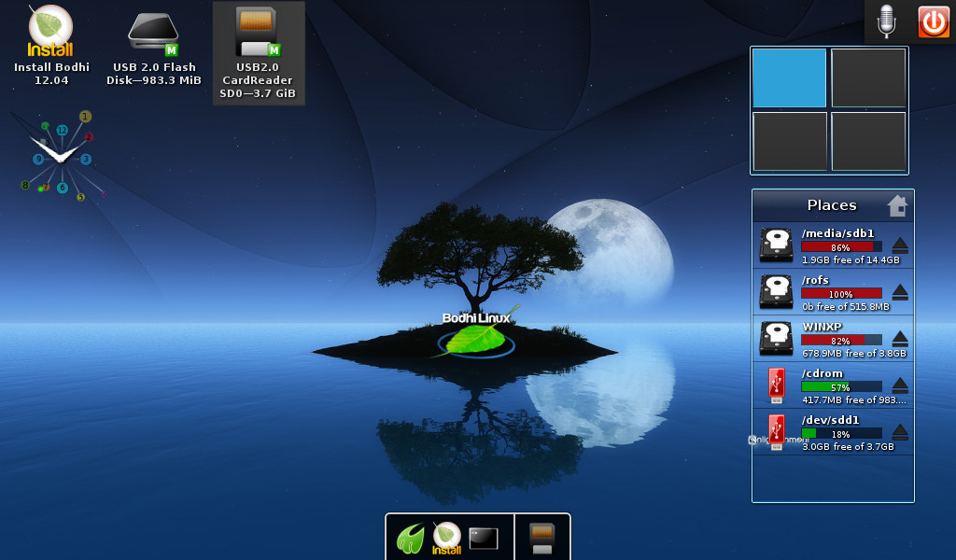Launch Midori browser from the dock
The width and height of the screenshot is (956, 560).
[411, 539]
